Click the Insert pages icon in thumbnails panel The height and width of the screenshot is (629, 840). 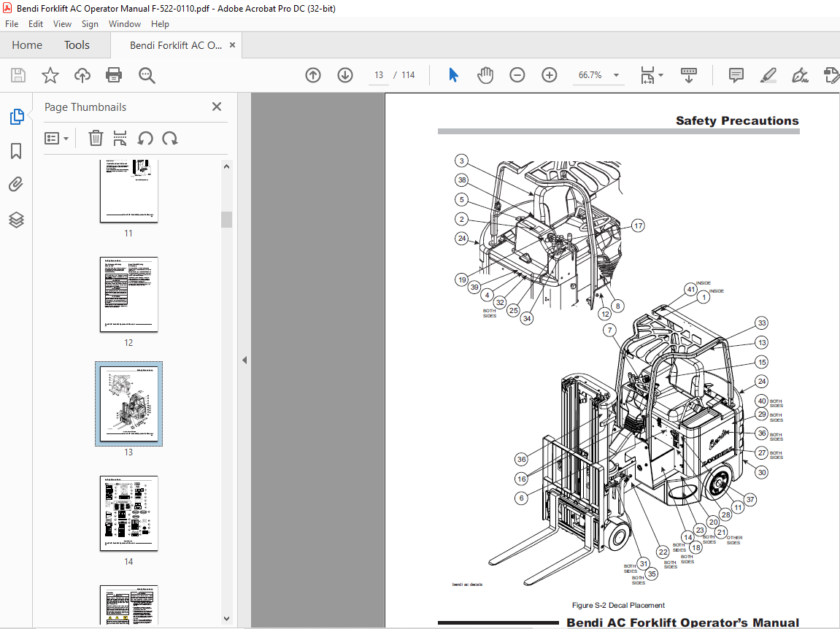coord(120,138)
